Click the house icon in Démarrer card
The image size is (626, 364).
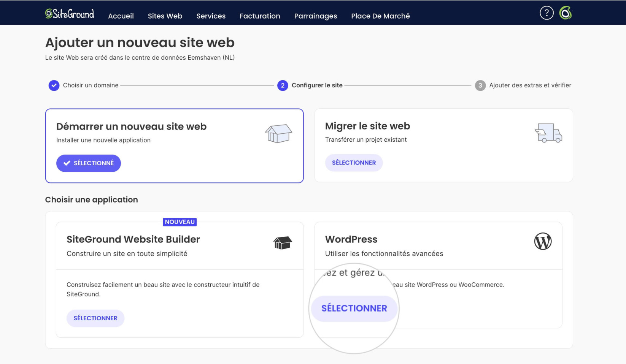tap(278, 133)
